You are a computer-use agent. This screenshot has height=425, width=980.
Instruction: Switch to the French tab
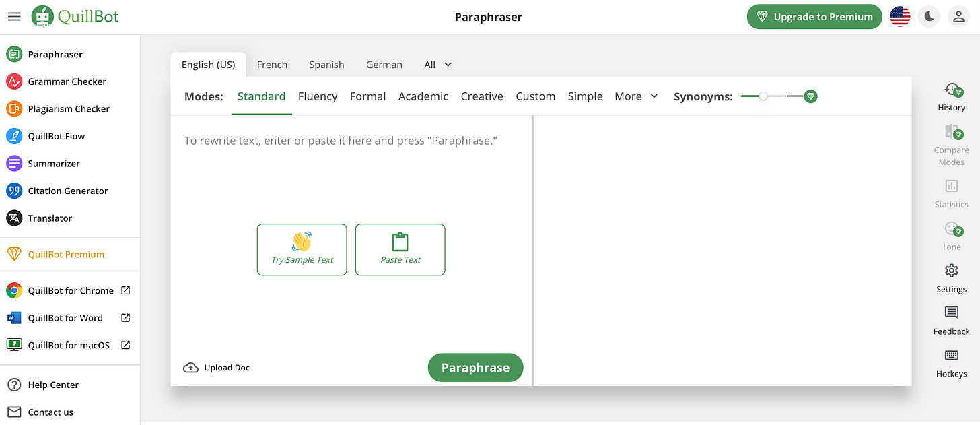(x=272, y=65)
